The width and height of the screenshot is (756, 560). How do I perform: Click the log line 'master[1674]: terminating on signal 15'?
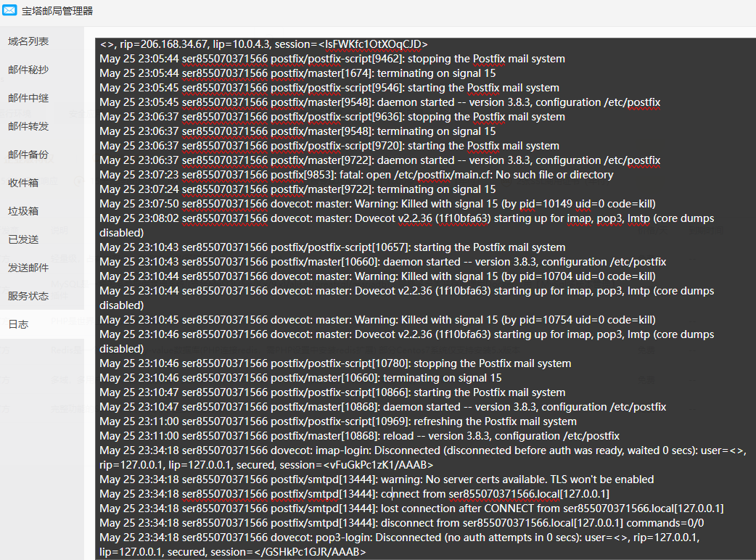pyautogui.click(x=297, y=73)
